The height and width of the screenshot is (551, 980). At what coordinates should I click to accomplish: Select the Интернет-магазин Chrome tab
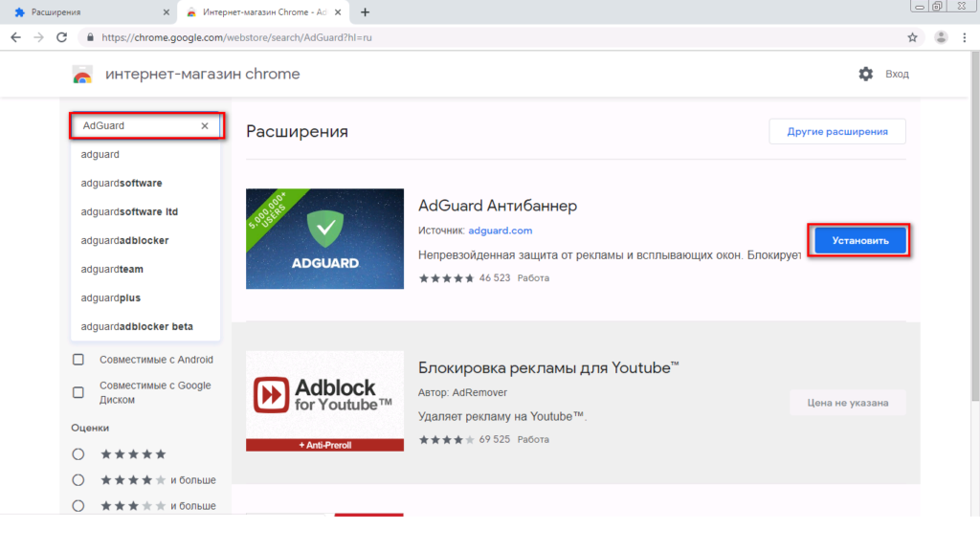point(264,12)
